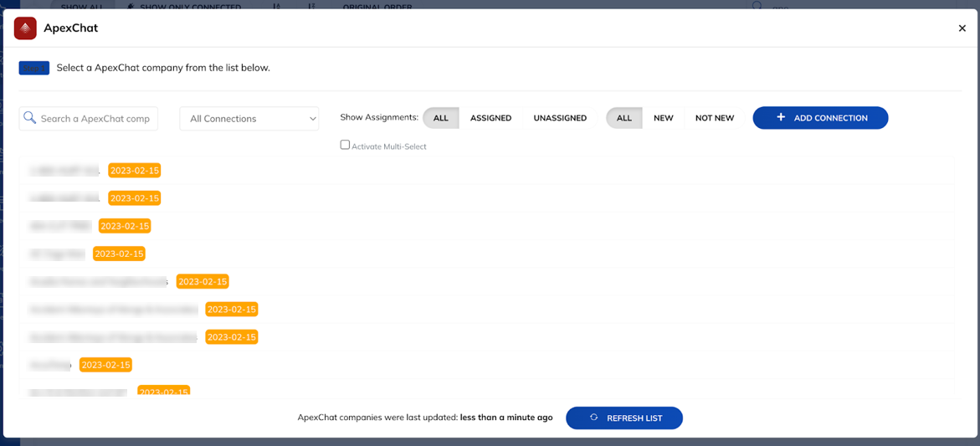Click the red ApexChat logo icon
Viewport: 980px width, 446px height.
click(x=26, y=28)
